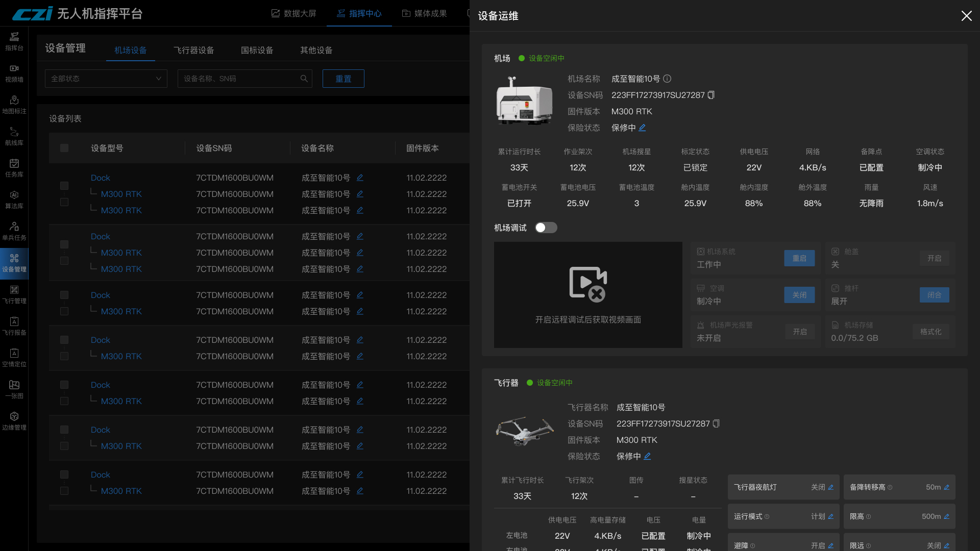This screenshot has height=551, width=980.
Task: Click the 设备名称、SN码 search field
Action: 240,79
